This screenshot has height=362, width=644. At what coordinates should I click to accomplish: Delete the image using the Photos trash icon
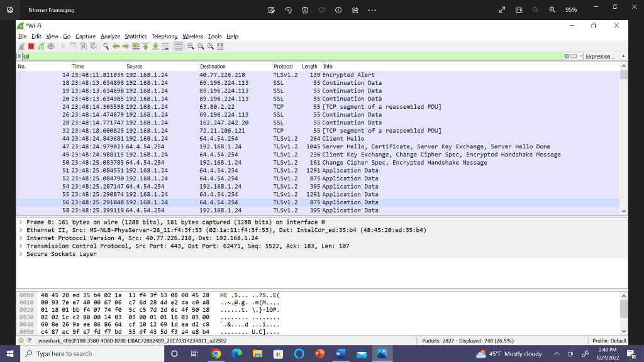(305, 10)
